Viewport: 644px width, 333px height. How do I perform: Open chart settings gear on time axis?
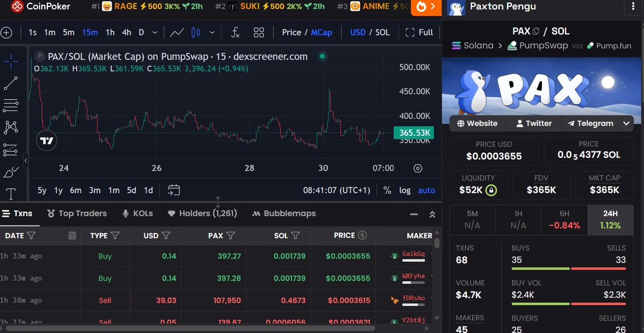pyautogui.click(x=418, y=168)
